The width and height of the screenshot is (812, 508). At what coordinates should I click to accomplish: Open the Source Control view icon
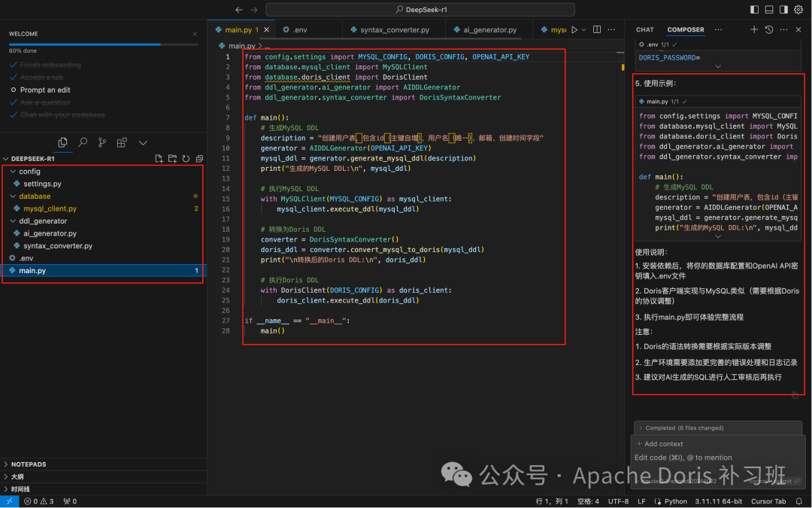(x=102, y=142)
